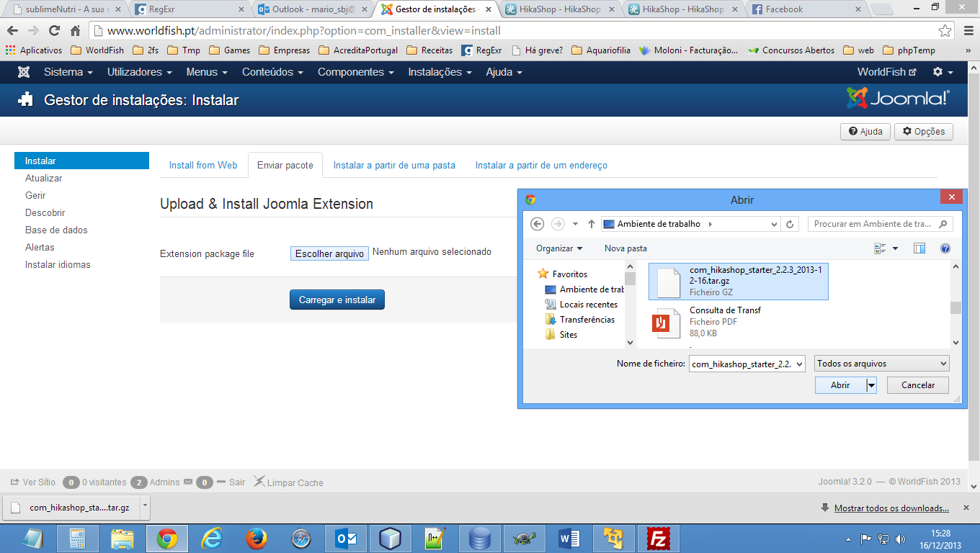Screen dimensions: 980x553
Task: Open the Instalar a partir de um endereço tab
Action: (541, 165)
